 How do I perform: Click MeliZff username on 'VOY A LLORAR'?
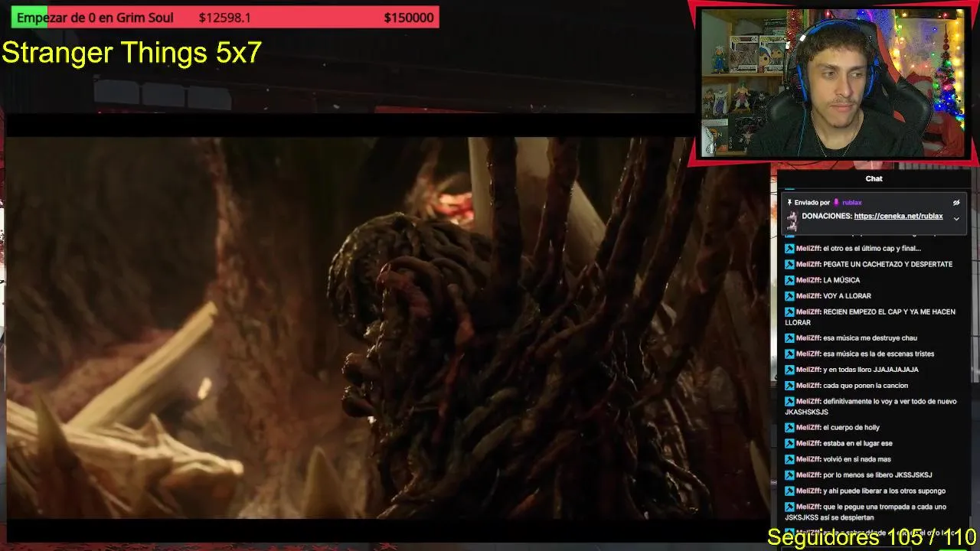coord(808,296)
